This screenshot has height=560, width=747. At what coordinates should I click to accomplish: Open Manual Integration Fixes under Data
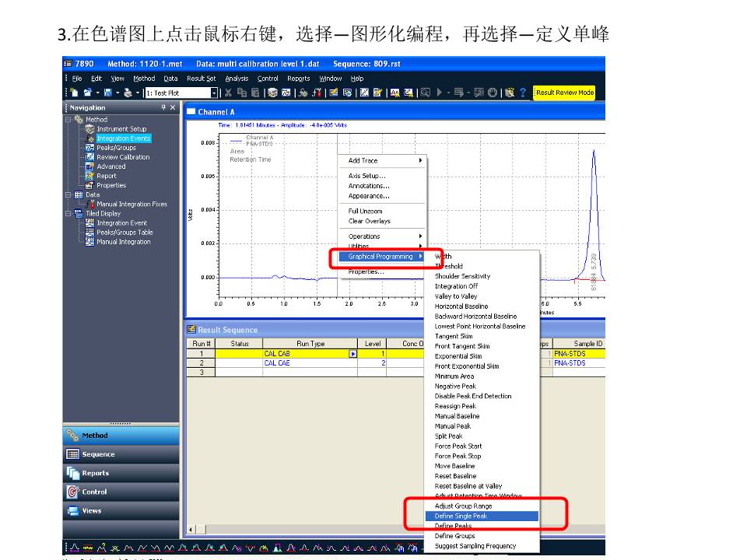click(x=131, y=205)
